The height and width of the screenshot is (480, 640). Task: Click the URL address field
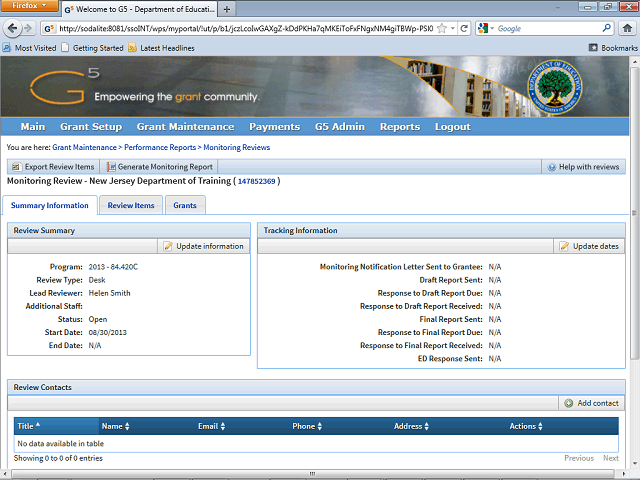245,29
